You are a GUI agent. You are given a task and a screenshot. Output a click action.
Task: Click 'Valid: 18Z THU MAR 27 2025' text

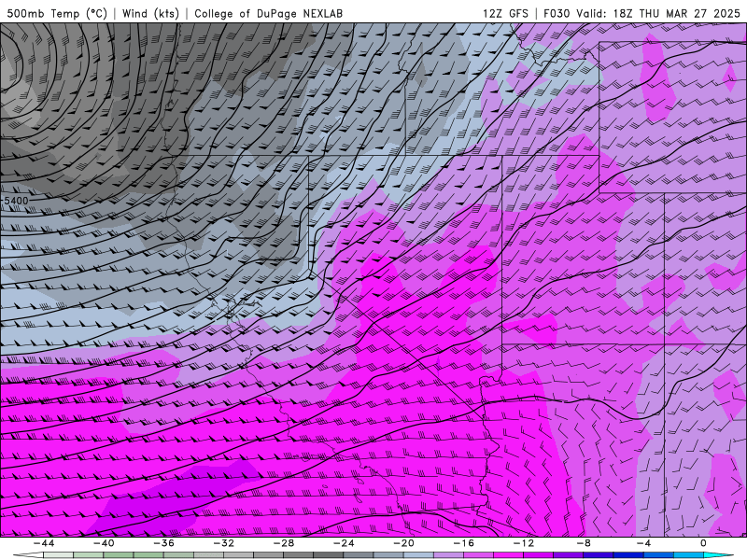(x=658, y=14)
